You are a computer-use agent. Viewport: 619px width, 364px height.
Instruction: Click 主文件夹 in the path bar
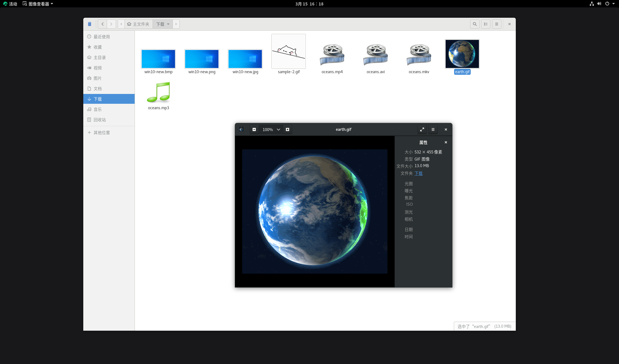coord(138,24)
